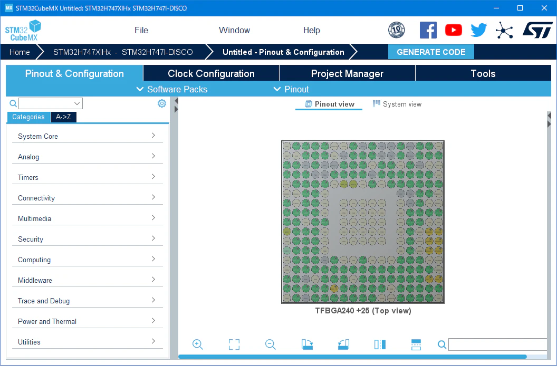Click Untitled - Pinout & Configuration breadcrumb
The height and width of the screenshot is (392, 557).
[x=283, y=52]
